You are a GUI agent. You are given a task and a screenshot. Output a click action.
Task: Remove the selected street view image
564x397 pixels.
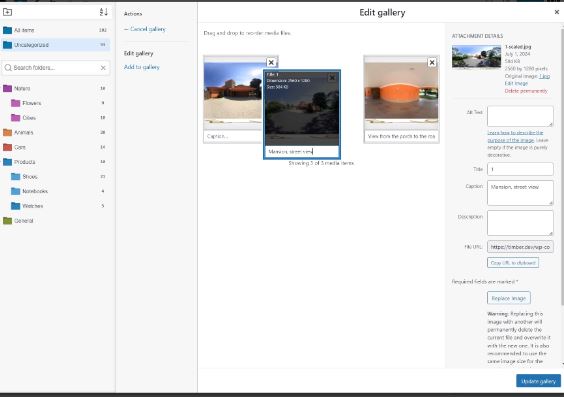click(332, 77)
